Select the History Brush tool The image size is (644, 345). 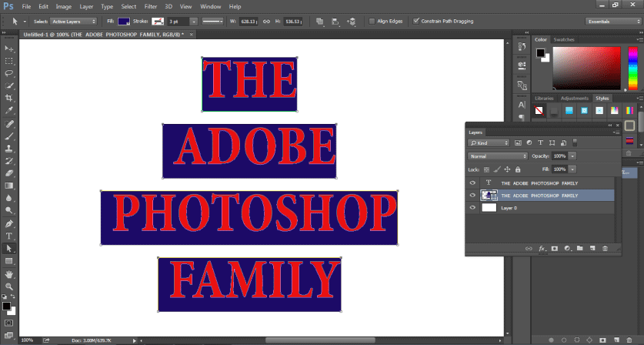[x=8, y=161]
